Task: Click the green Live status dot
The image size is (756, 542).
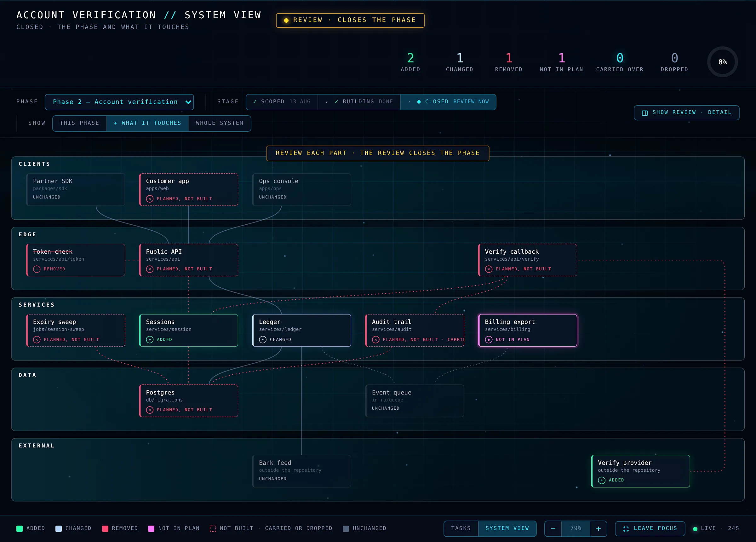Action: [x=695, y=529]
